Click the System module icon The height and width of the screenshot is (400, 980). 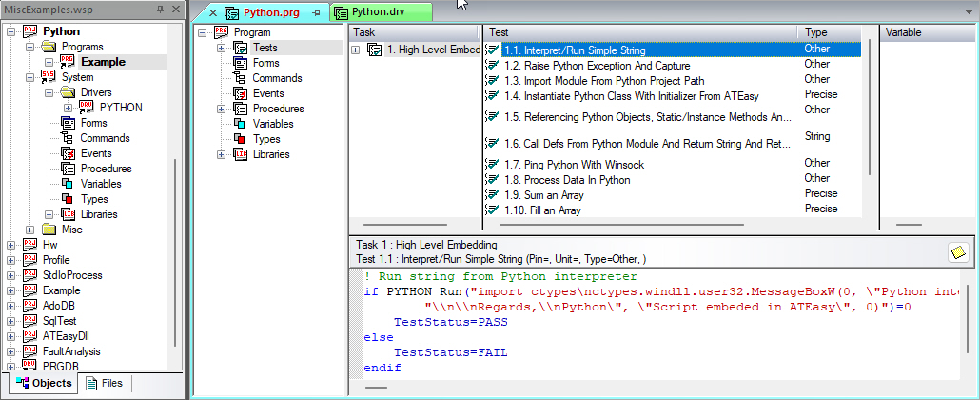[x=49, y=77]
